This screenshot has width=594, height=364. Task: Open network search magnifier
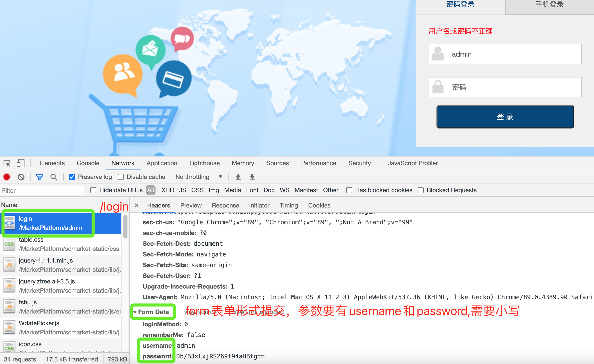click(x=54, y=177)
